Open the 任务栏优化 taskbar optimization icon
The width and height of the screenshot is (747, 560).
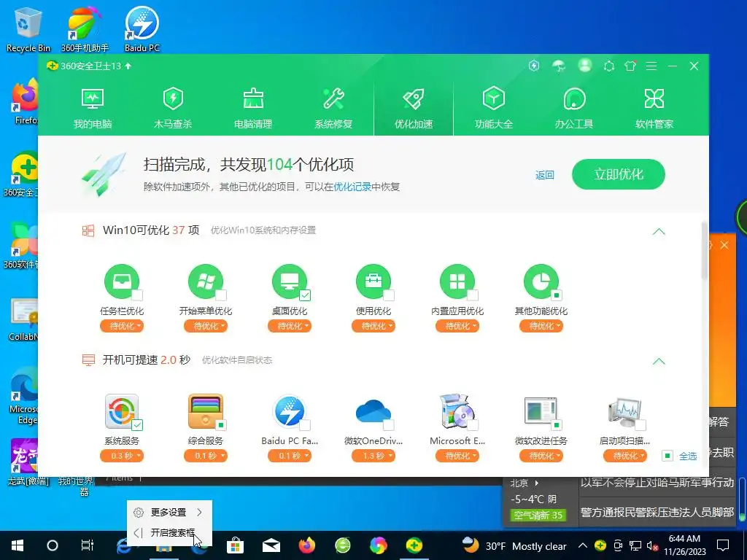122,281
